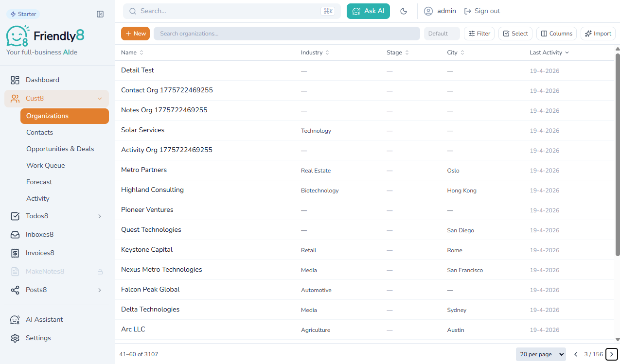Open the Work Queue page

(65, 166)
